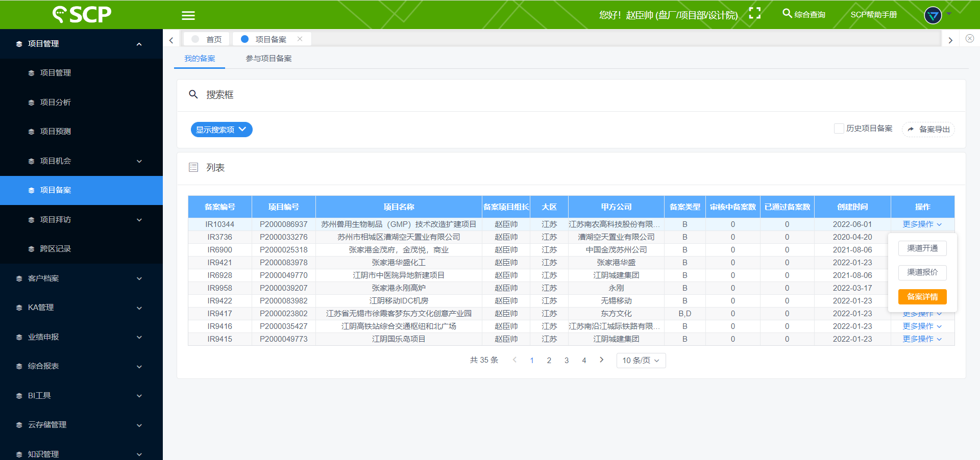Close all tabs with circled X icon
Screen dimensions: 980x460
[x=970, y=38]
